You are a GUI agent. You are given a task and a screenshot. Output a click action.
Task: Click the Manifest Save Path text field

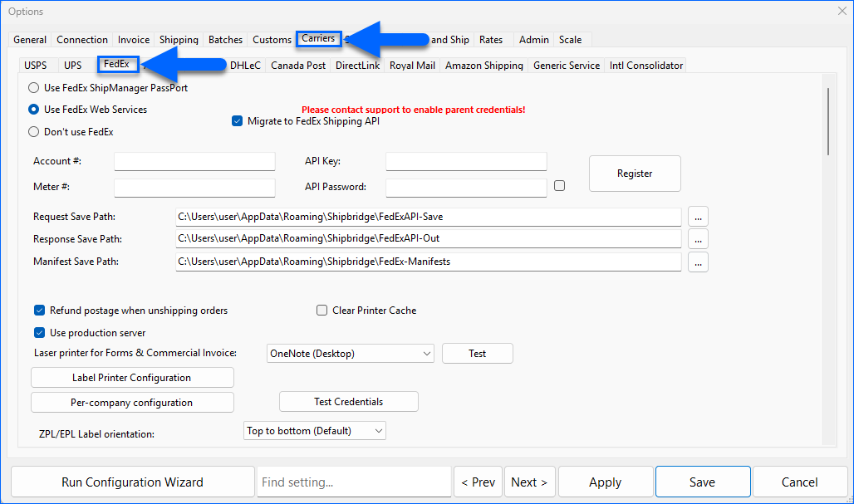[x=428, y=262]
